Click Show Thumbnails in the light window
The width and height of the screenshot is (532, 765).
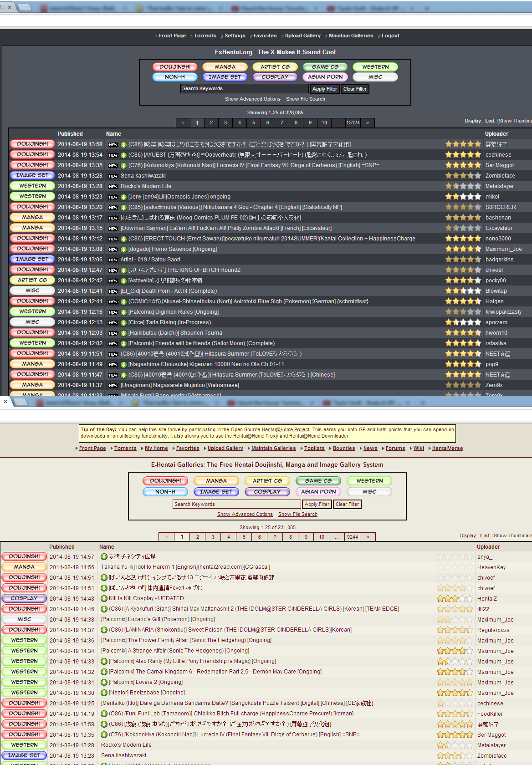point(512,535)
